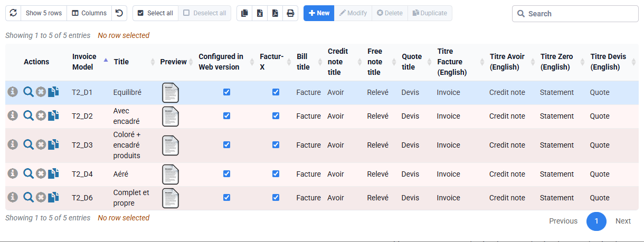Open preview thumbnail for Equilibré
This screenshot has height=242, width=644.
pos(171,92)
